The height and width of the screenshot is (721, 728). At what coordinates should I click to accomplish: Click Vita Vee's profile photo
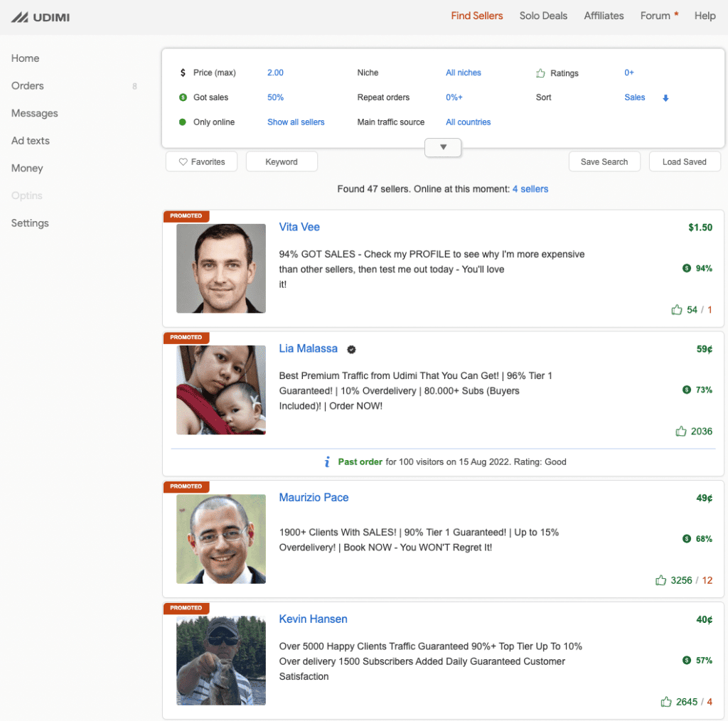coord(221,268)
